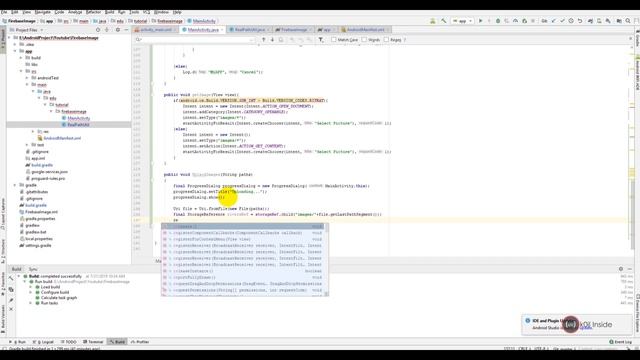The width and height of the screenshot is (640, 360).
Task: Select settings.gradle in project tree
Action: (37, 245)
